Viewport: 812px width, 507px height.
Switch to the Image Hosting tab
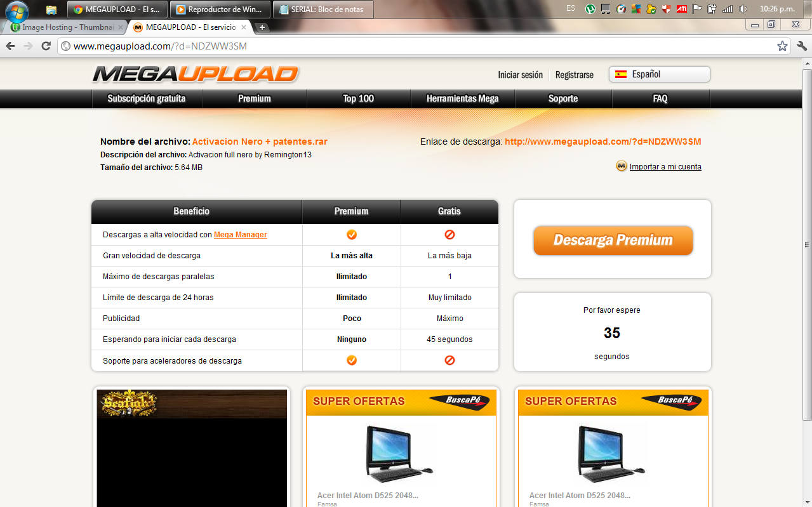coord(63,27)
